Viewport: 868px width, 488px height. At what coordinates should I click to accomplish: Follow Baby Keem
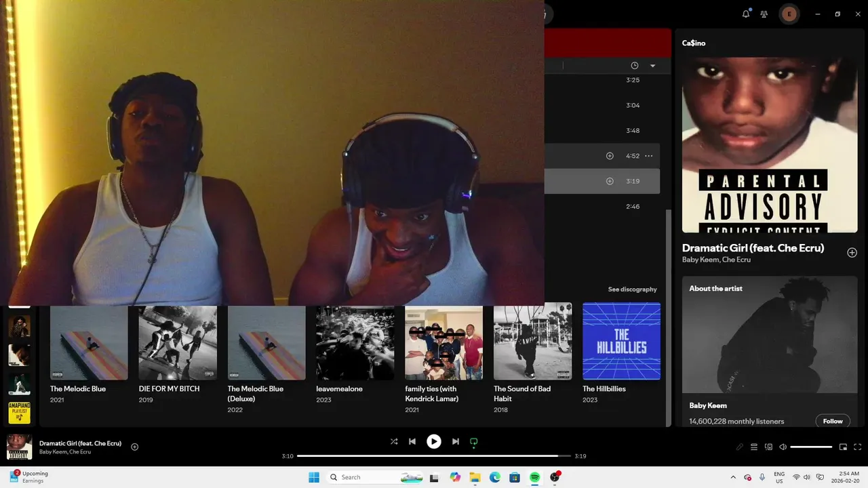point(833,421)
